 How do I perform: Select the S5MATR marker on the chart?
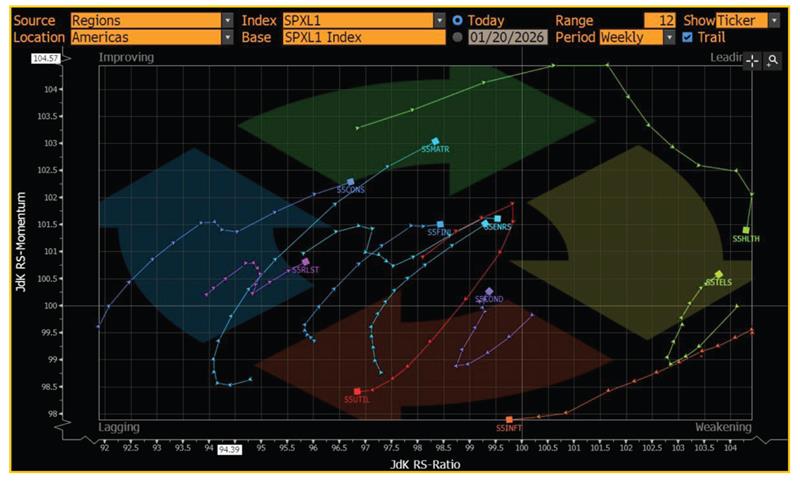tap(435, 142)
